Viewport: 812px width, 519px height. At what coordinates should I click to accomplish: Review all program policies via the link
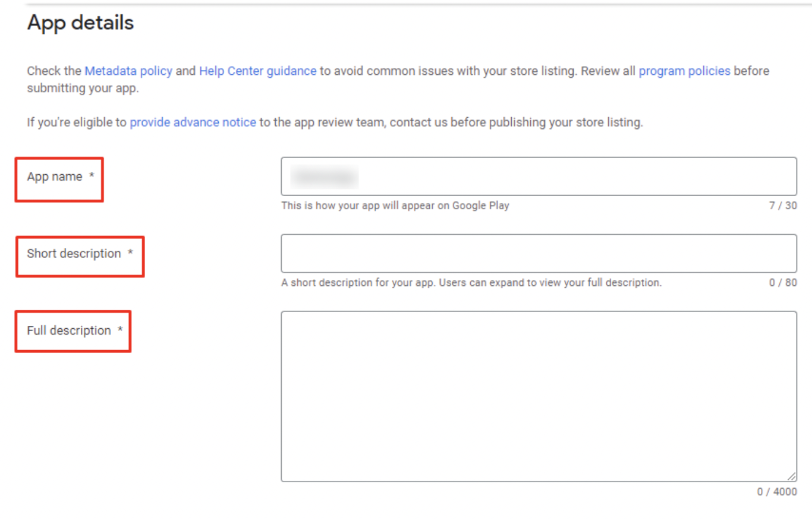pyautogui.click(x=684, y=71)
